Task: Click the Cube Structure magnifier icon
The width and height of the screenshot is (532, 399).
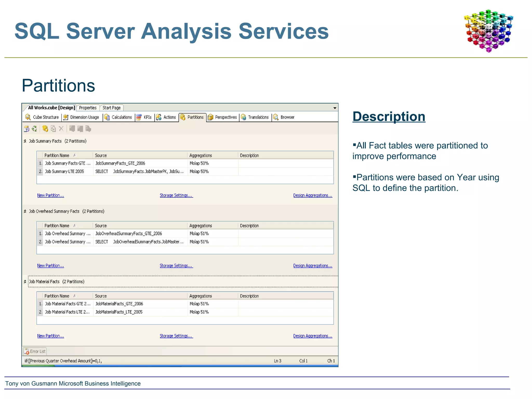Action: click(28, 117)
